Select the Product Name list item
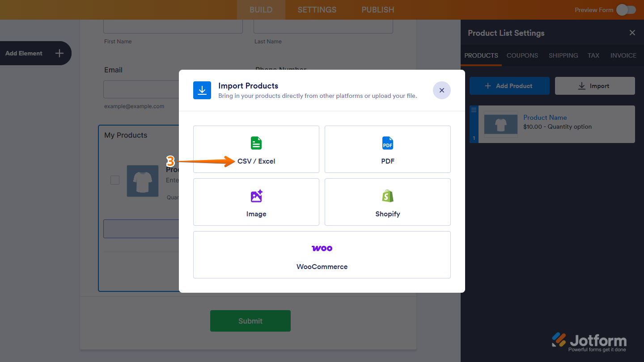Viewport: 644px width, 362px height. (x=545, y=117)
